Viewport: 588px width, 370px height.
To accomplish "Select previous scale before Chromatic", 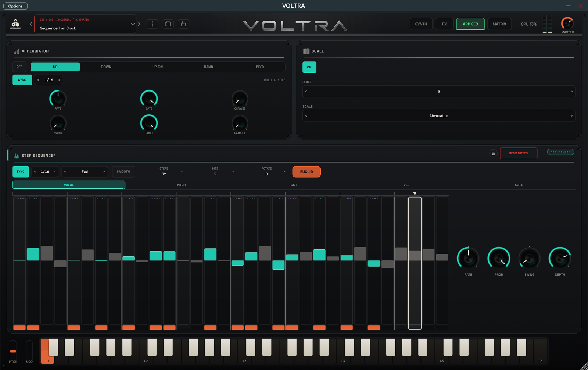I will [x=306, y=116].
